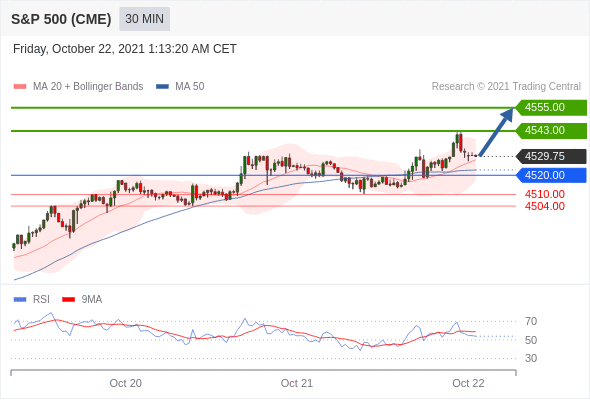Click the RSI 30 level label

[x=531, y=358]
